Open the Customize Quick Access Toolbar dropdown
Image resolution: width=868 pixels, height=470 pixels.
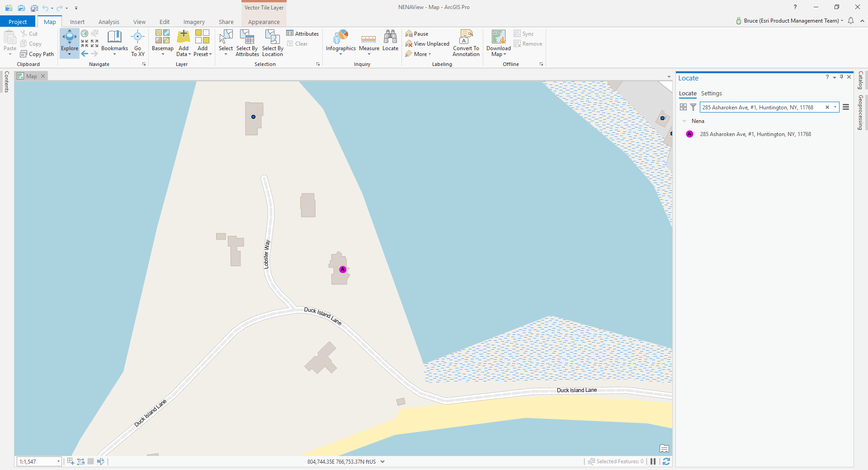[76, 8]
